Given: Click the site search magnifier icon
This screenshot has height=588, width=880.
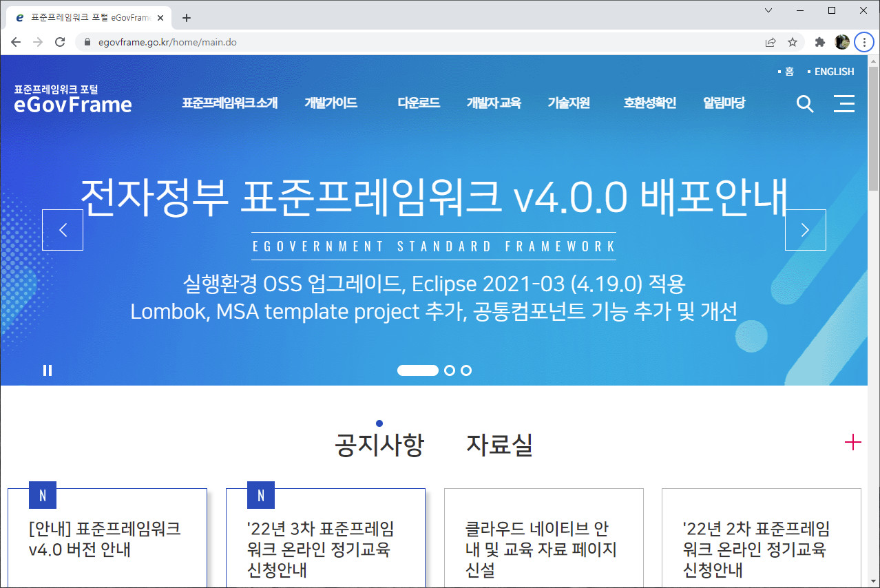Looking at the screenshot, I should (805, 104).
